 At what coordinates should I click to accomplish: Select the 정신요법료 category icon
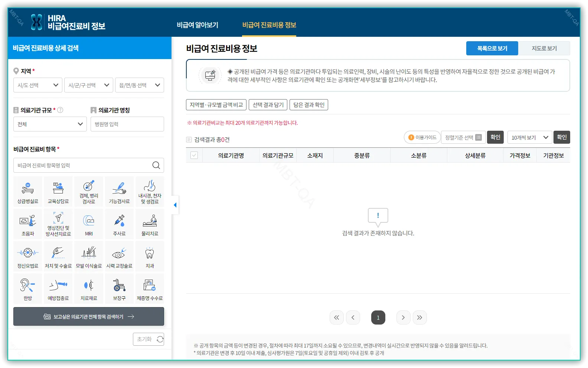pos(28,256)
